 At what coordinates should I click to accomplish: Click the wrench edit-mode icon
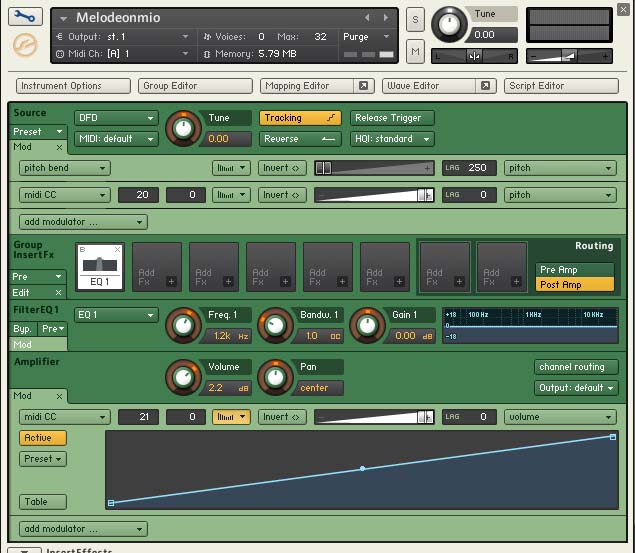click(25, 17)
